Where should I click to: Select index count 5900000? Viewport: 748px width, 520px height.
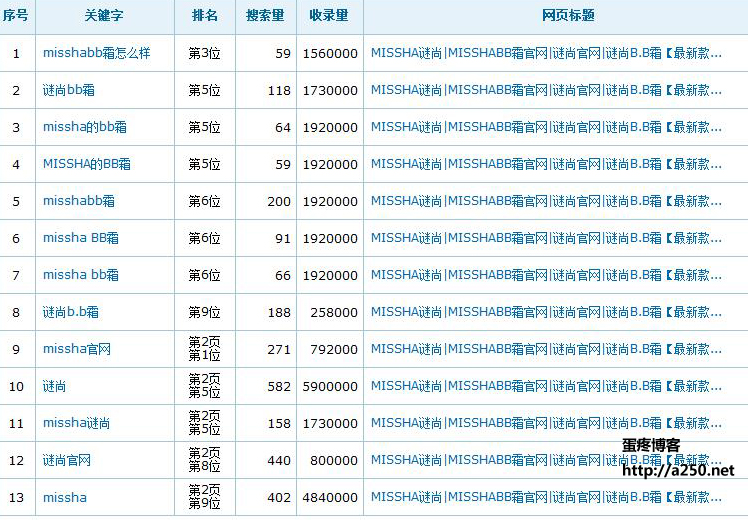[x=330, y=386]
